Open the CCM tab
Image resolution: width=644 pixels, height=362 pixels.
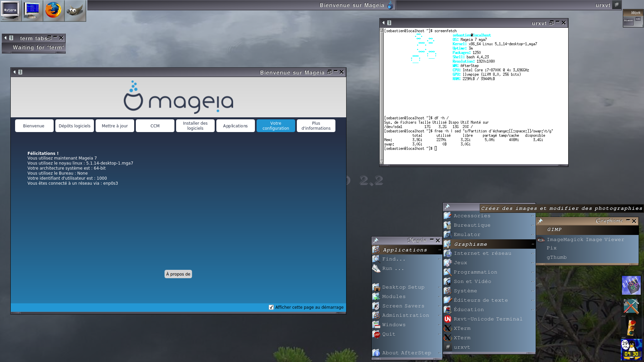click(155, 126)
